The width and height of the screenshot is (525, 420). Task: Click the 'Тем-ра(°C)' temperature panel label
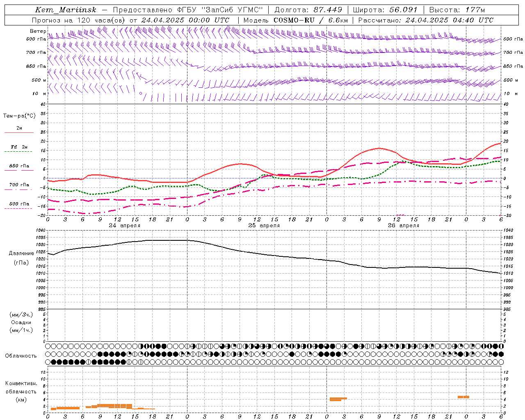[19, 116]
